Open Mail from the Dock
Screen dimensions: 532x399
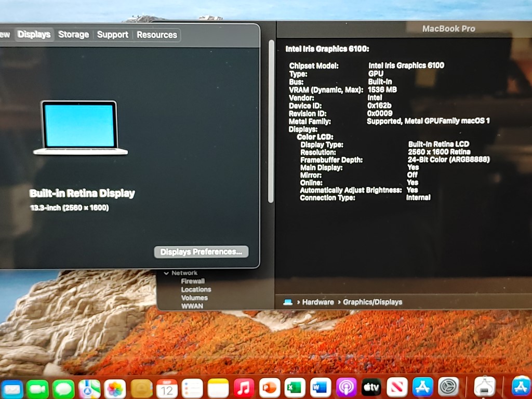point(12,389)
